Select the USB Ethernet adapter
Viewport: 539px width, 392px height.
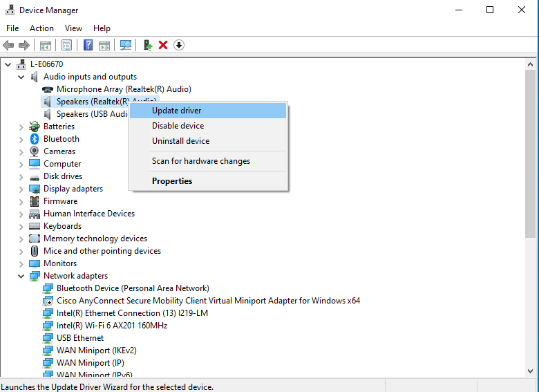click(x=80, y=337)
